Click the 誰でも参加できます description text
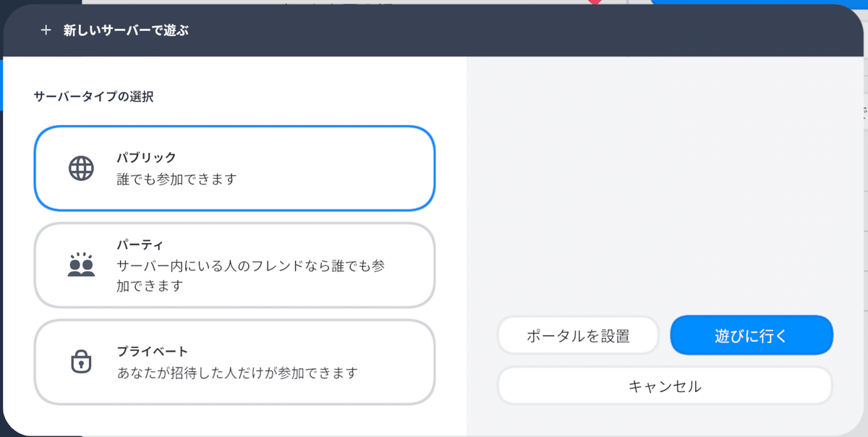Image resolution: width=868 pixels, height=437 pixels. click(x=177, y=179)
